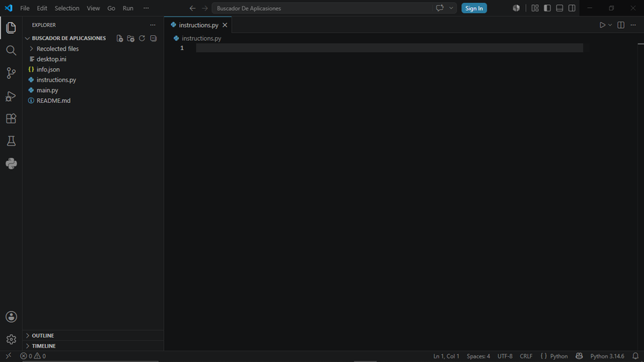Toggle the bottom panel
This screenshot has height=362, width=644.
(x=560, y=8)
